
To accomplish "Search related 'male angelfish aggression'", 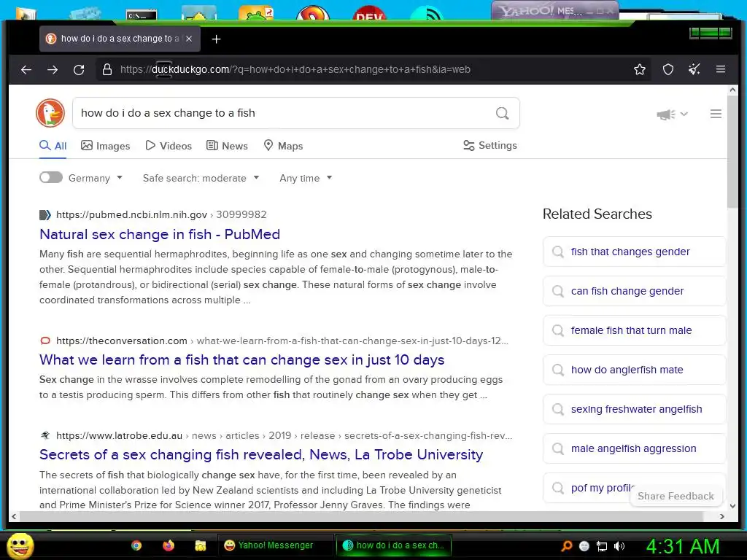I will click(x=634, y=448).
